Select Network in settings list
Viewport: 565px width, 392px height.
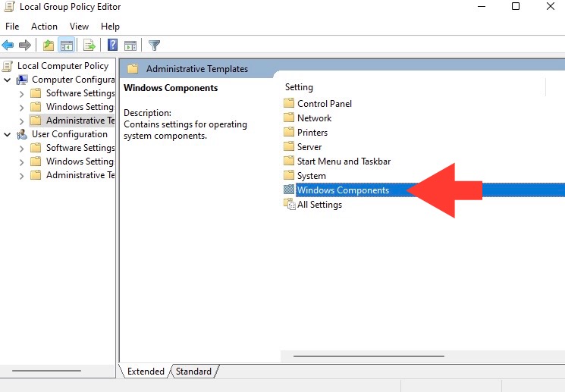coord(314,118)
